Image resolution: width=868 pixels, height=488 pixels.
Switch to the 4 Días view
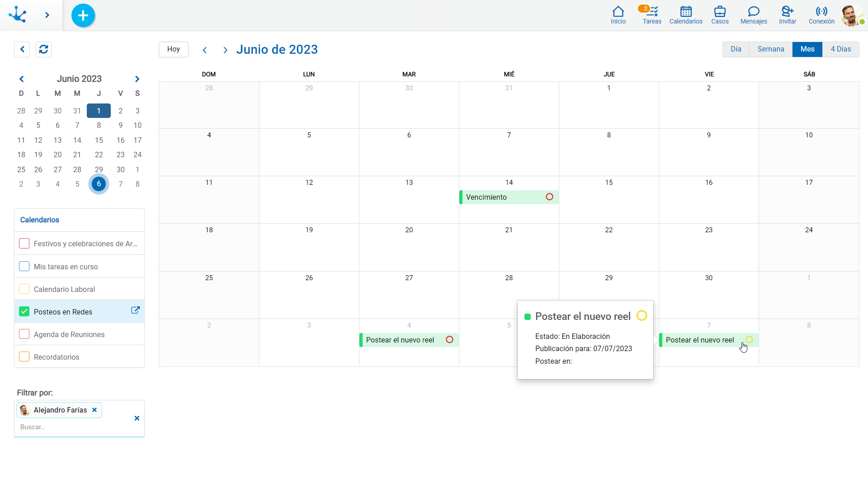pos(840,49)
